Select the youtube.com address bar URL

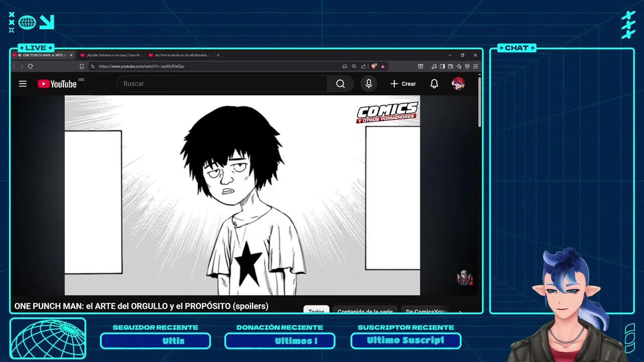tap(141, 66)
